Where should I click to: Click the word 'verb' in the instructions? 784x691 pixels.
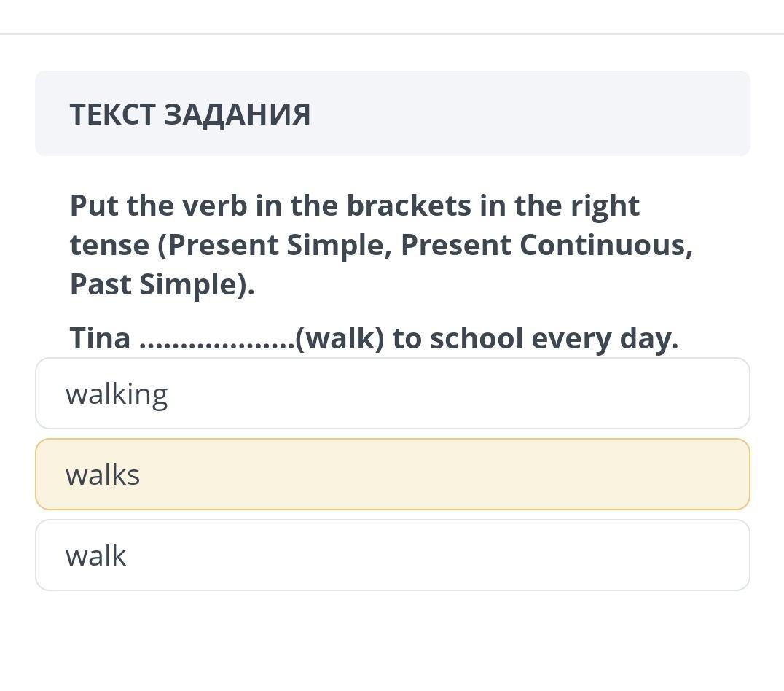click(214, 206)
